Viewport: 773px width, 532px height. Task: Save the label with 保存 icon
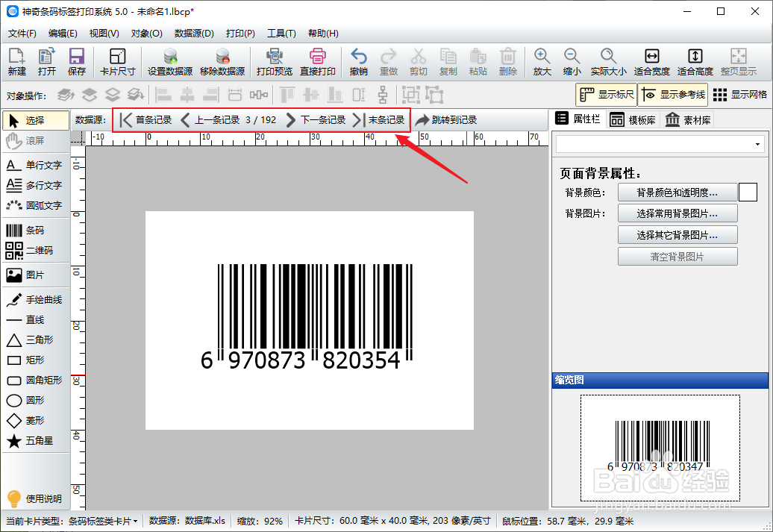(x=76, y=62)
